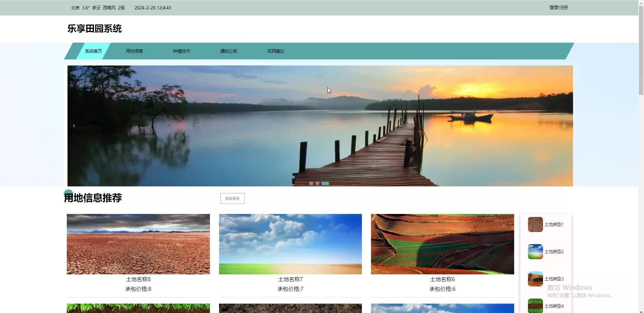Jump to the first carousel indicator dot

point(311,183)
